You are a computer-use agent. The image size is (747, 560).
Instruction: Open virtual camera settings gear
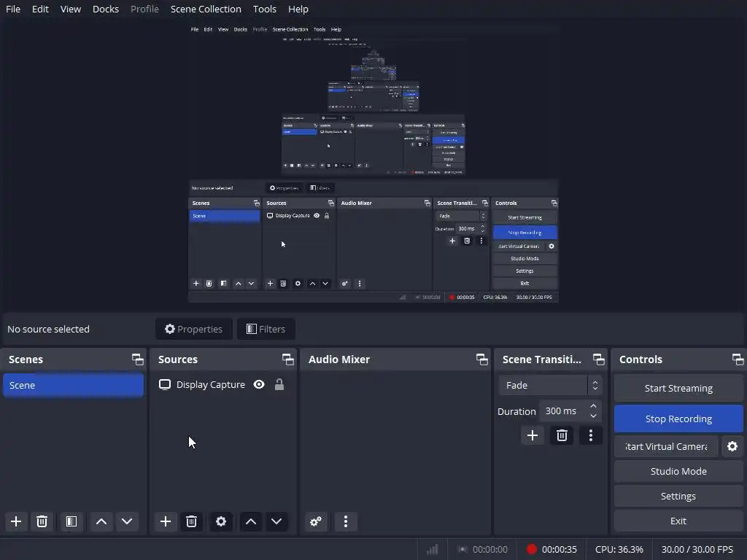pyautogui.click(x=732, y=446)
